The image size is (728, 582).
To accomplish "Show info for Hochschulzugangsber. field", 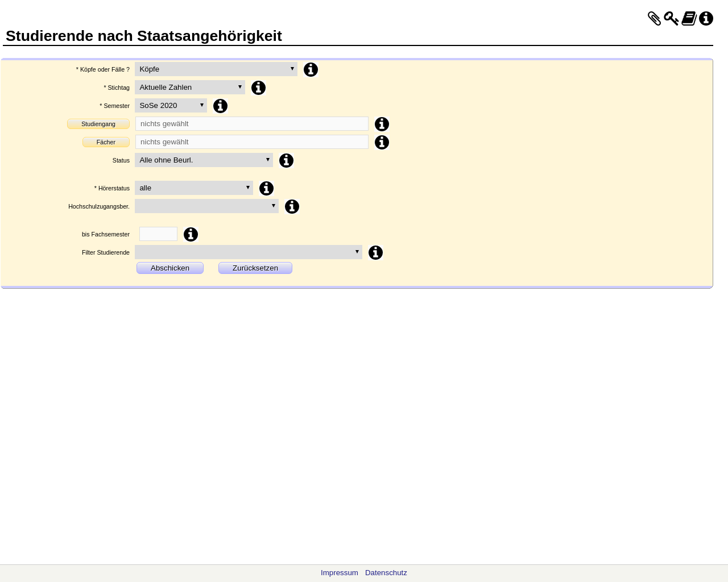I will tap(292, 206).
